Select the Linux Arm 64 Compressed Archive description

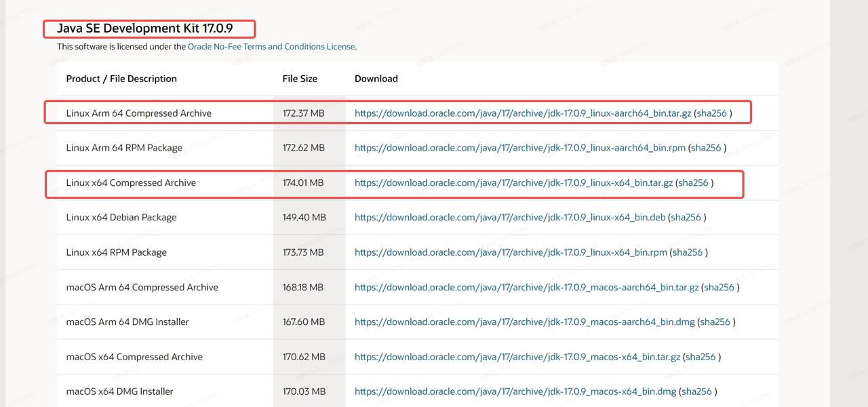(139, 113)
